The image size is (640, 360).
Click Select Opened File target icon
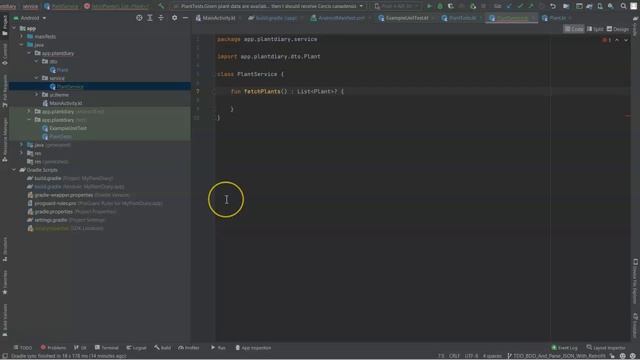pyautogui.click(x=139, y=18)
